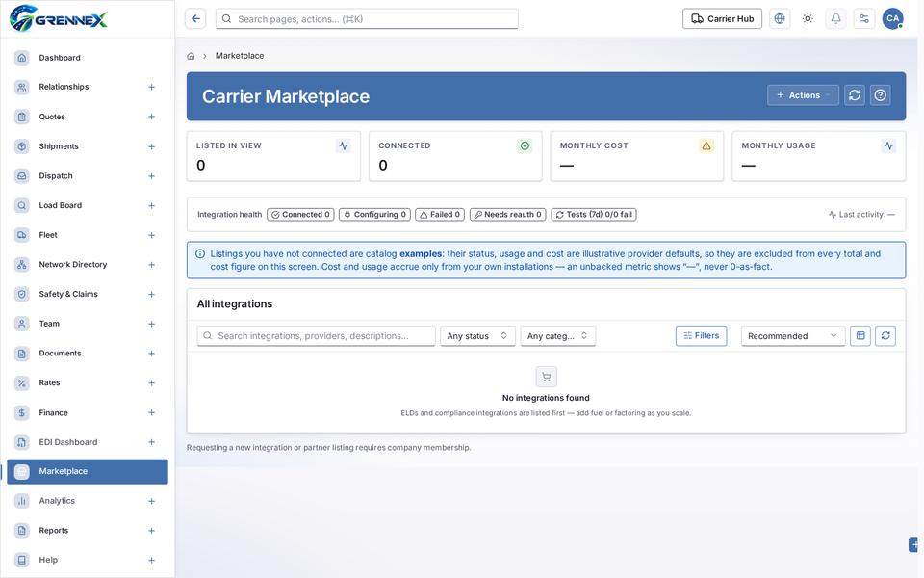Expand the Shipments sidebar section
924x578 pixels.
click(x=151, y=146)
